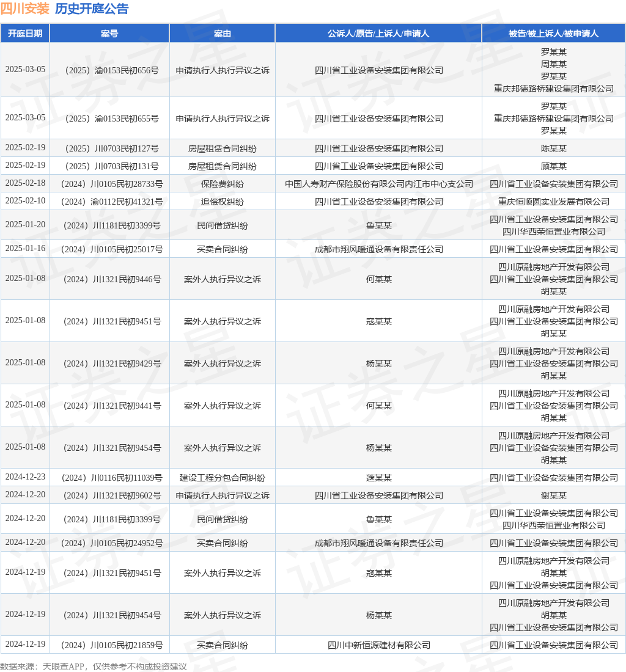Click plaintiff 四川中新恒源建材有限公司
Image resolution: width=626 pixels, height=672 pixels.
[x=378, y=645]
